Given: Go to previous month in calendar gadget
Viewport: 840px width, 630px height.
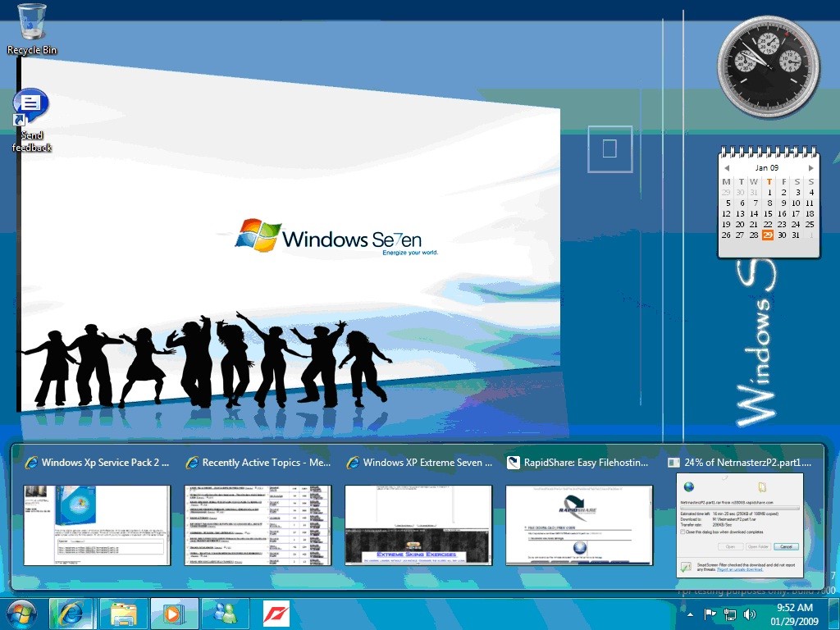Looking at the screenshot, I should click(726, 168).
